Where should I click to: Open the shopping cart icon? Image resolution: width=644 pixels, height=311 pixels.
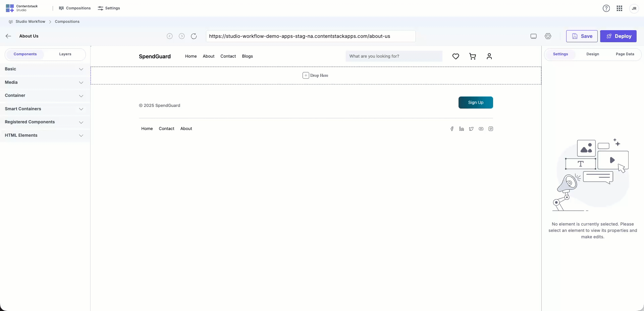[x=473, y=56]
